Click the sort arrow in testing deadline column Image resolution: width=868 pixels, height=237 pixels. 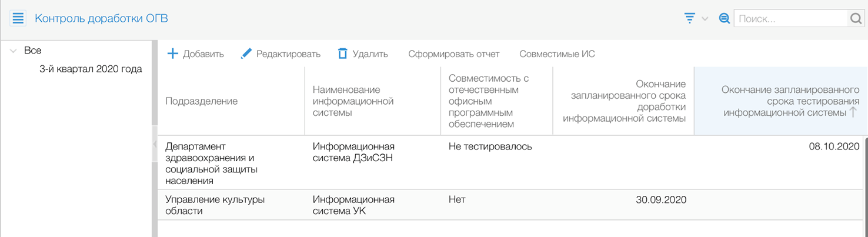coord(853,113)
